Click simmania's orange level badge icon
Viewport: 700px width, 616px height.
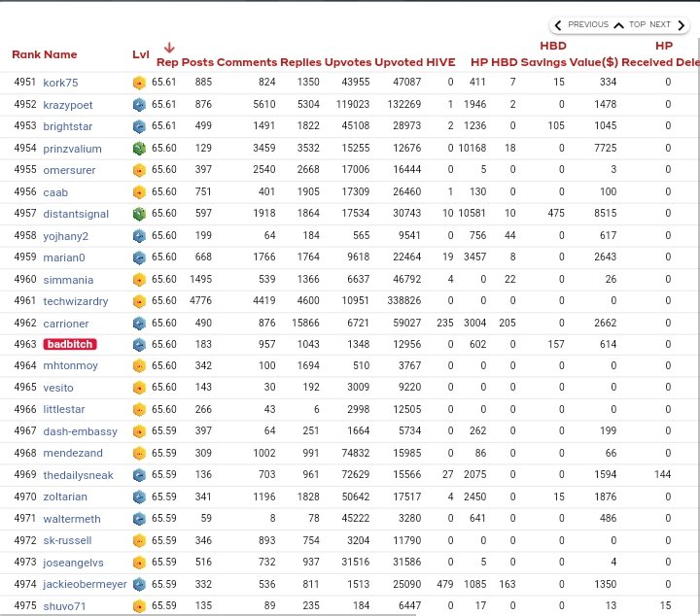[139, 280]
